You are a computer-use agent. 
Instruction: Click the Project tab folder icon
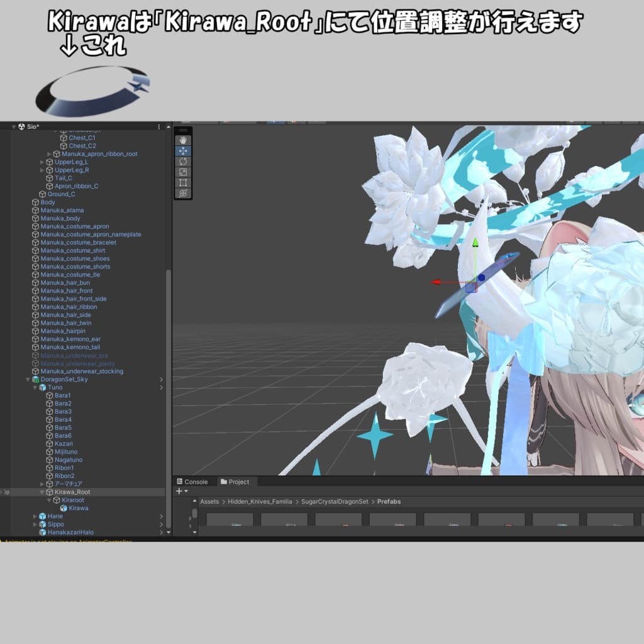point(224,481)
